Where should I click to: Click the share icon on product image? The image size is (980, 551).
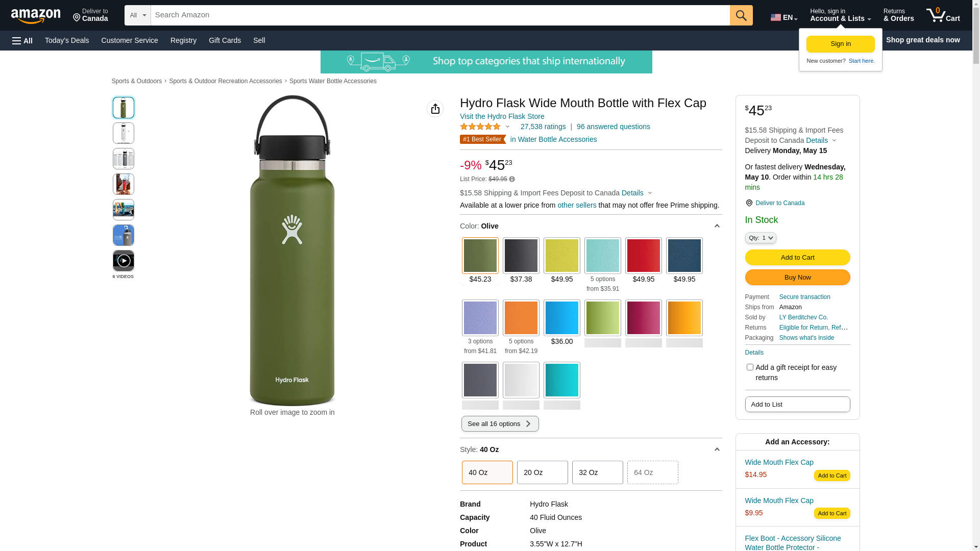click(x=435, y=109)
